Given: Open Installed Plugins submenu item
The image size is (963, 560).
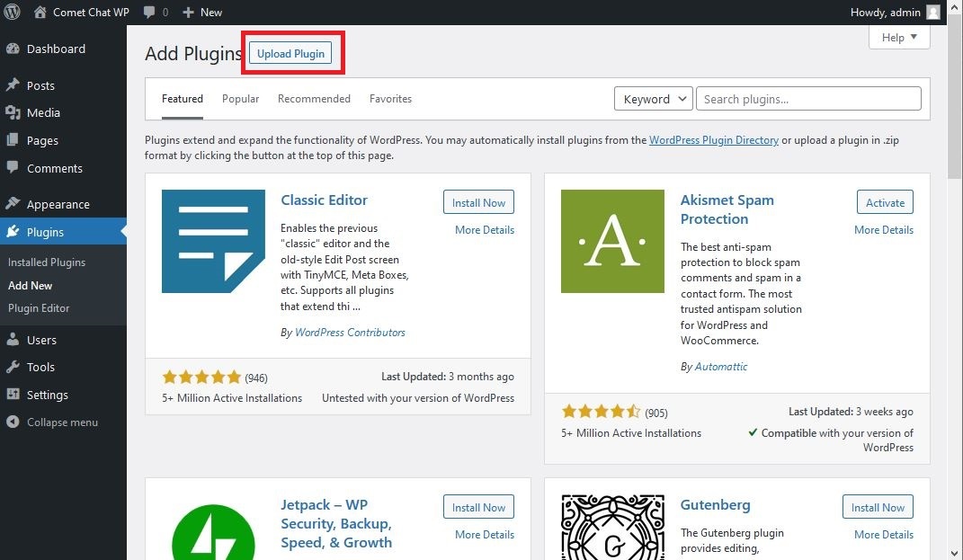Looking at the screenshot, I should point(47,262).
